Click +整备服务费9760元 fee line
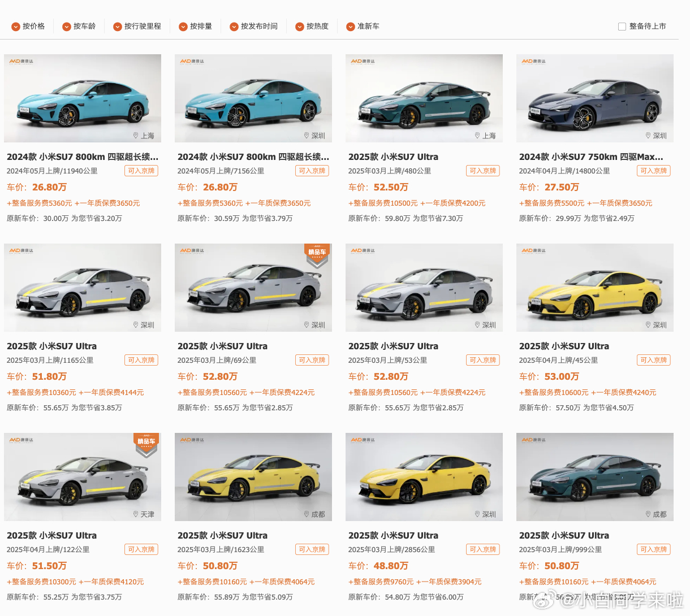This screenshot has width=690, height=616. pyautogui.click(x=415, y=582)
